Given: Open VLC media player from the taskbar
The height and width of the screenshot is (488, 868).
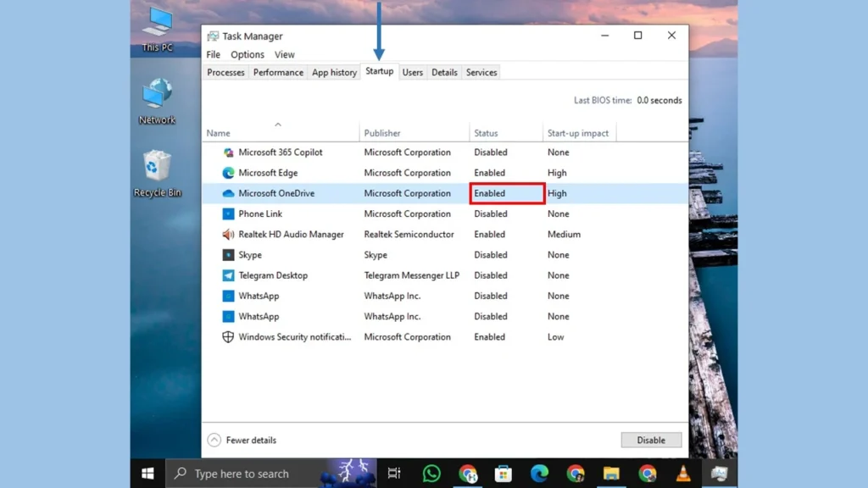Looking at the screenshot, I should tap(683, 474).
